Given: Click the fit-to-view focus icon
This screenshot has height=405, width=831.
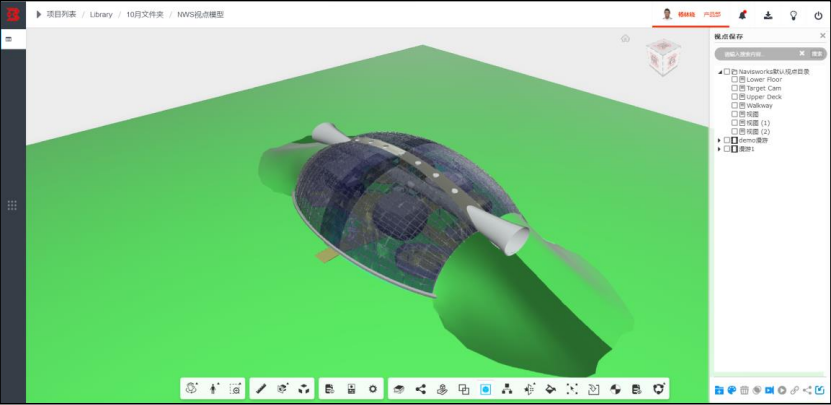Looking at the screenshot, I should click(x=572, y=389).
